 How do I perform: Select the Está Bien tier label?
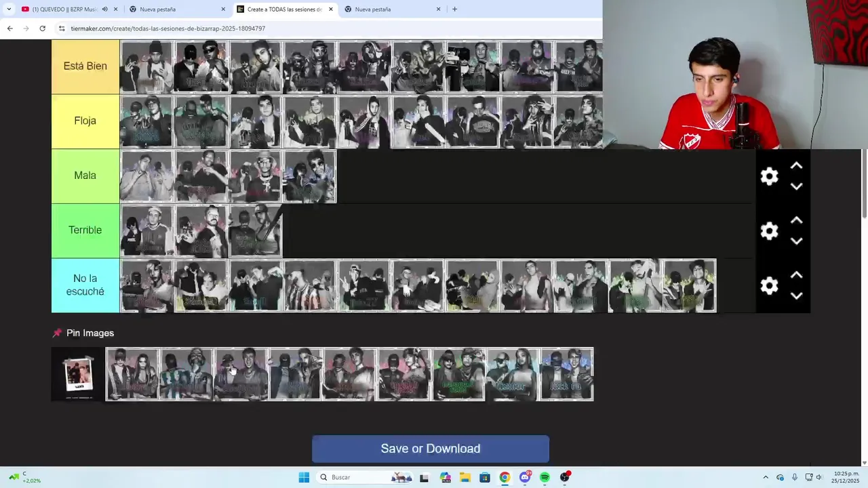pyautogui.click(x=85, y=66)
